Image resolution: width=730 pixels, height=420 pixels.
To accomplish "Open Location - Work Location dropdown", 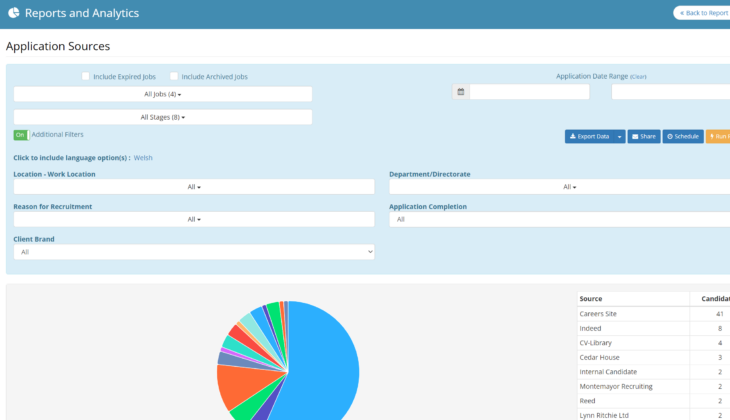I will [194, 187].
